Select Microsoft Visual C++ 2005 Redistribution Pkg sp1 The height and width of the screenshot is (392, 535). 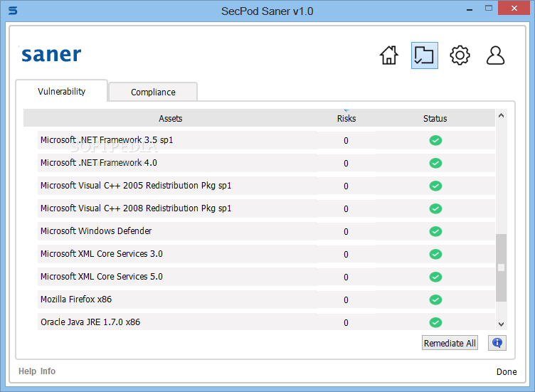[266, 186]
